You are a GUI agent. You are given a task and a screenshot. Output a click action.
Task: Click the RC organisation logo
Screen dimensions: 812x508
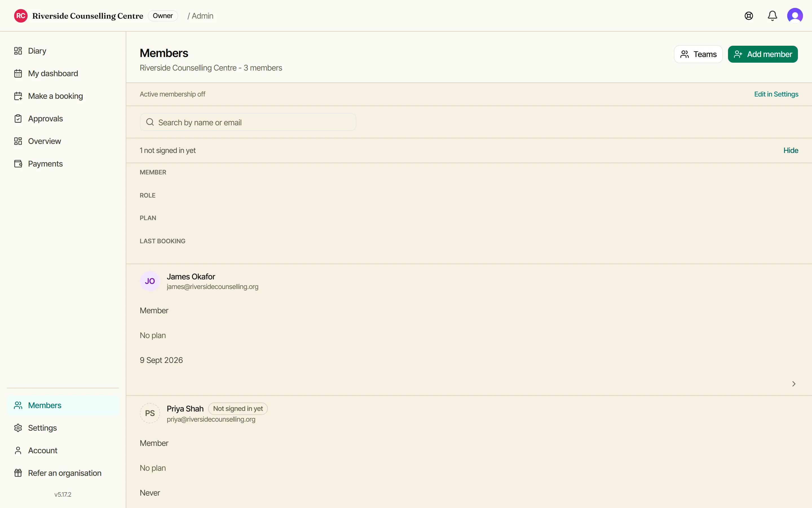pos(21,16)
